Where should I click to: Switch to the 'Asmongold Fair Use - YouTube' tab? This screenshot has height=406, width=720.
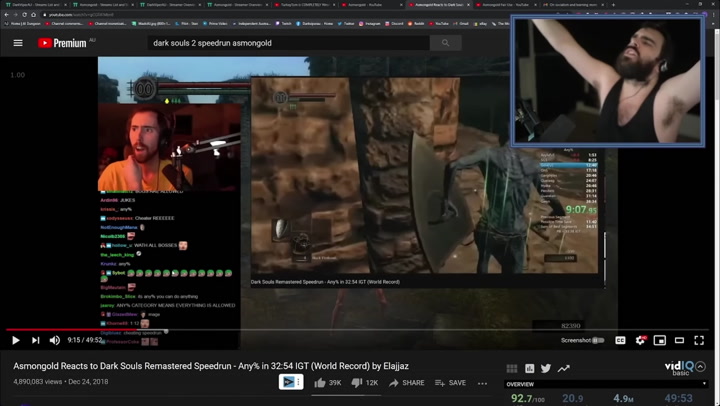coord(506,5)
